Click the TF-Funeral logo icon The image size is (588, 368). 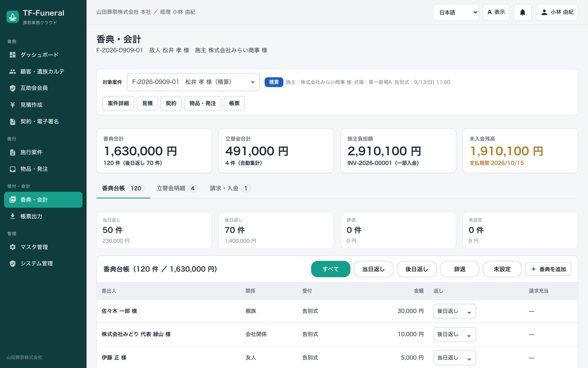point(13,17)
